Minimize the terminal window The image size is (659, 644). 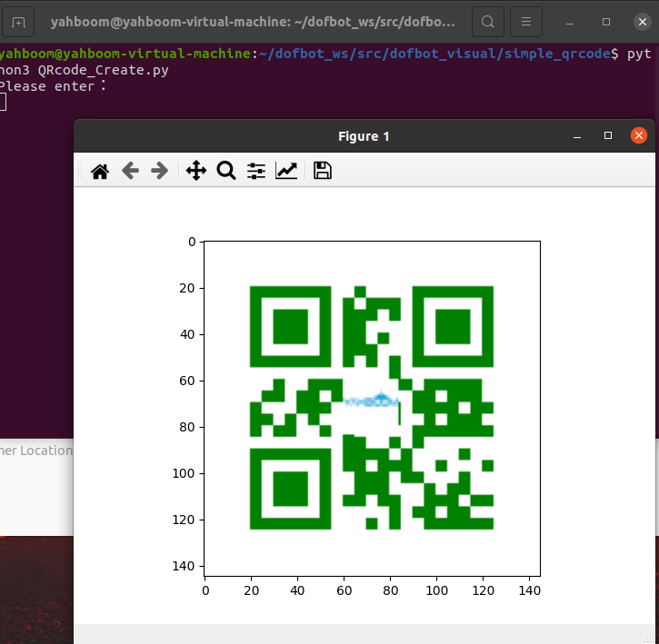tap(570, 23)
